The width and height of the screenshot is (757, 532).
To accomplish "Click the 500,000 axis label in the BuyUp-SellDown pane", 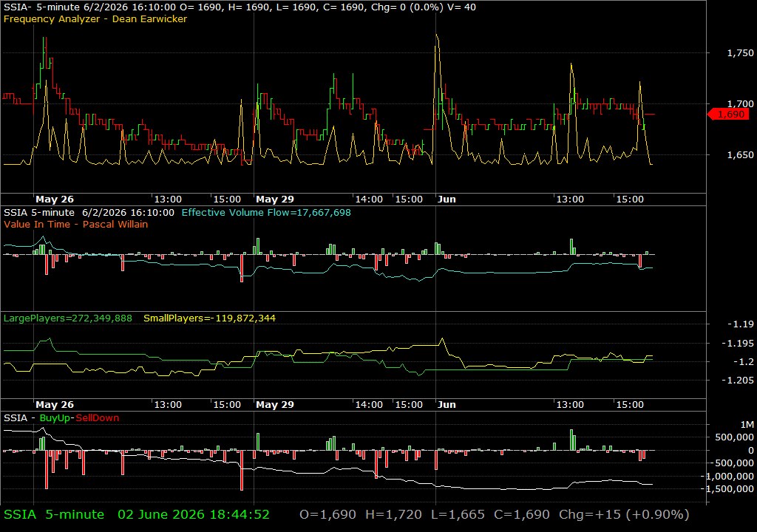I will pos(735,437).
